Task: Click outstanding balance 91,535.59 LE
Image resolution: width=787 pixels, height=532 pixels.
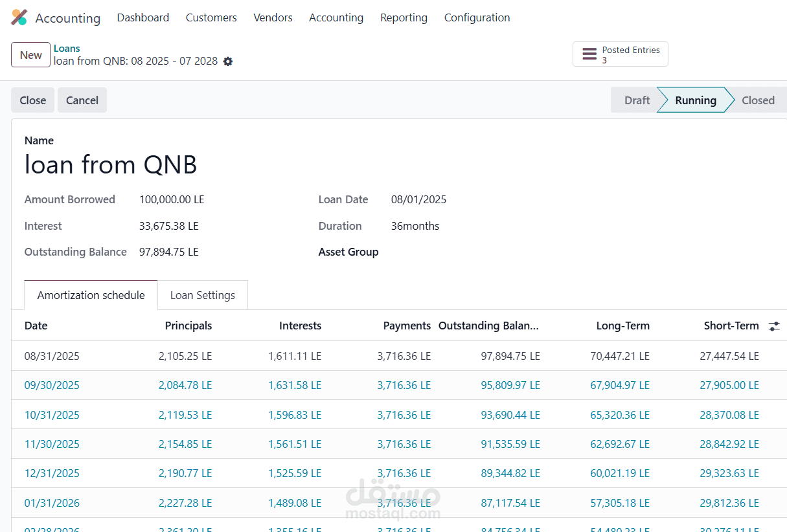Action: pos(510,444)
